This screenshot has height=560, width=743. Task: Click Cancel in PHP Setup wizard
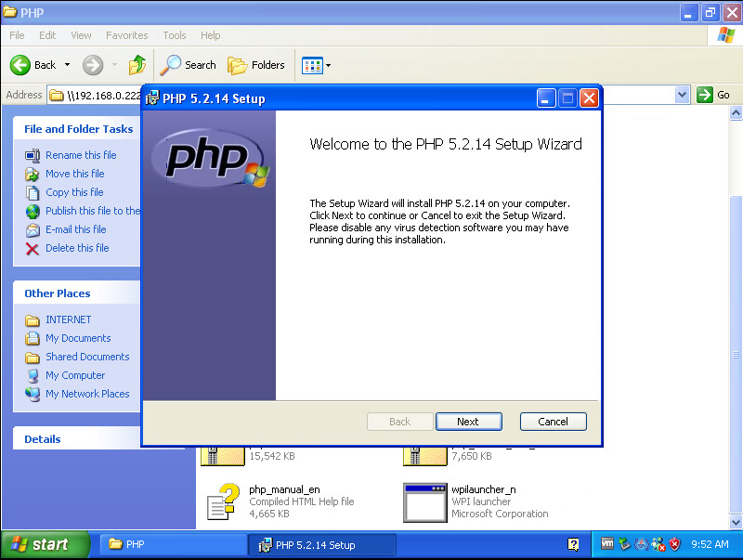pos(553,422)
